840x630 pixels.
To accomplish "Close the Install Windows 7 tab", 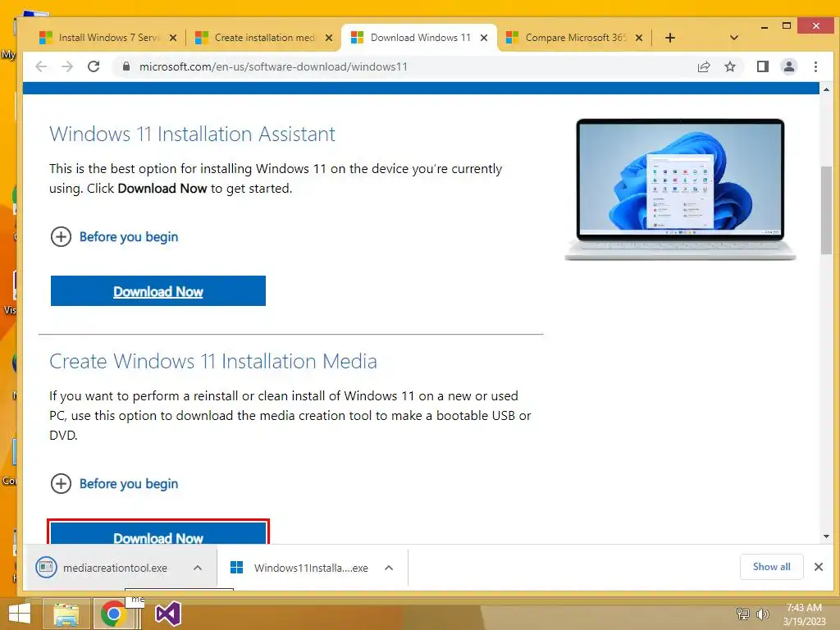I will click(173, 38).
